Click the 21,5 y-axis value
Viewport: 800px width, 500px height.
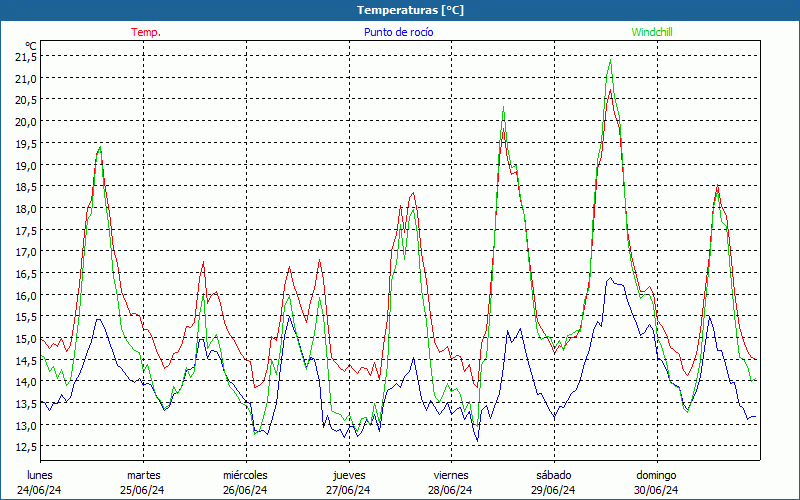click(26, 57)
